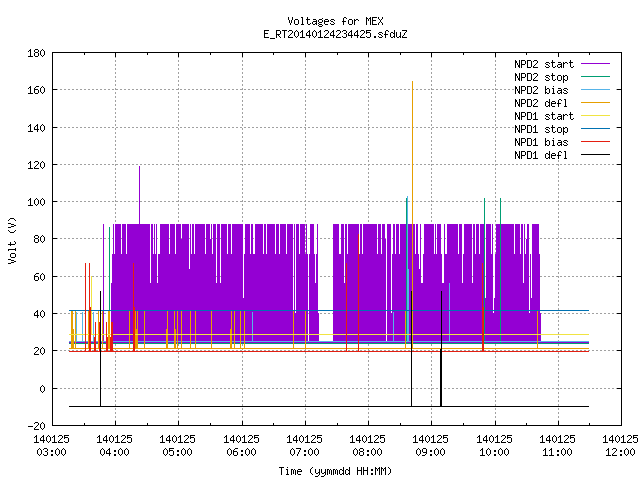This screenshot has height=480, width=640.
Task: Click the tall orange spike peak near 09:00
Action: 412,82
